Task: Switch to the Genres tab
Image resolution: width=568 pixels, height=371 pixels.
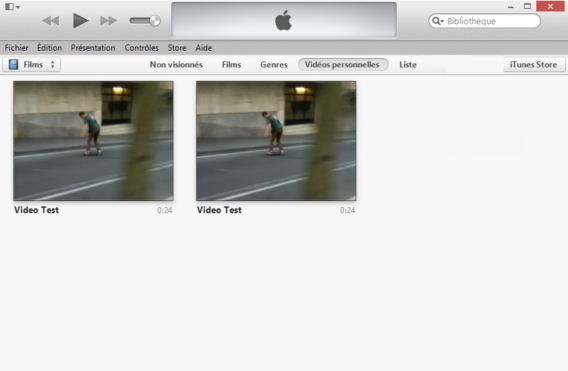Action: coord(273,64)
